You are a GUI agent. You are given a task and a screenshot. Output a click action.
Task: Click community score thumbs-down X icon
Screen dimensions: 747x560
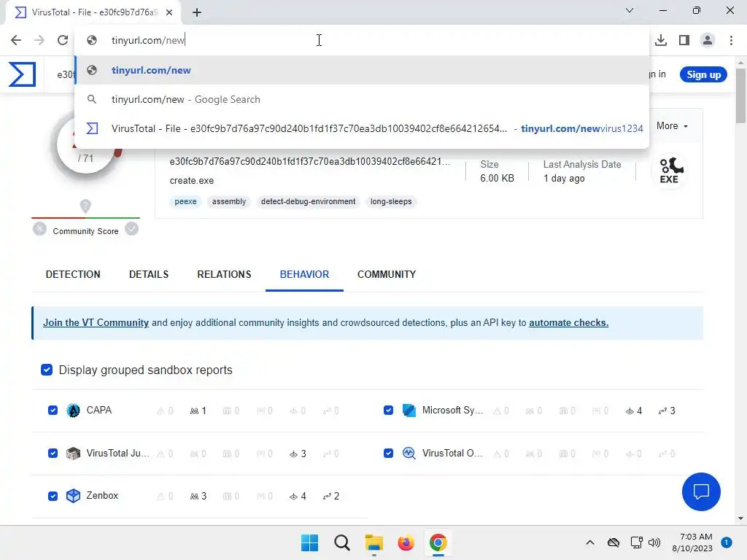[39, 229]
